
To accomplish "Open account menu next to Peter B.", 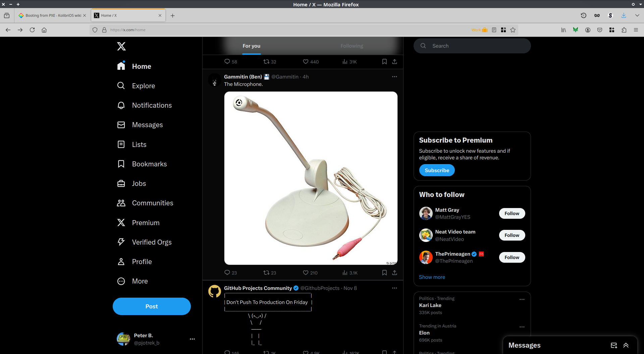I will point(192,339).
